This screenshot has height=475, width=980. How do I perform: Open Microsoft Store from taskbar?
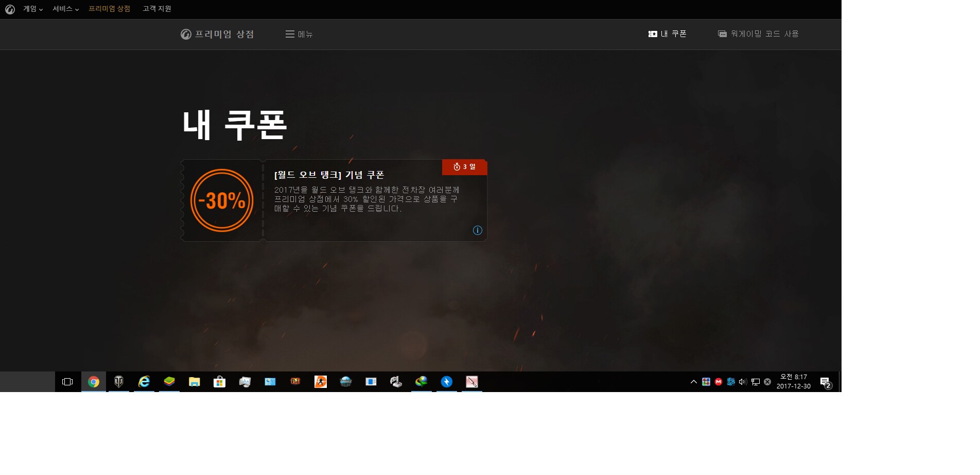tap(219, 382)
